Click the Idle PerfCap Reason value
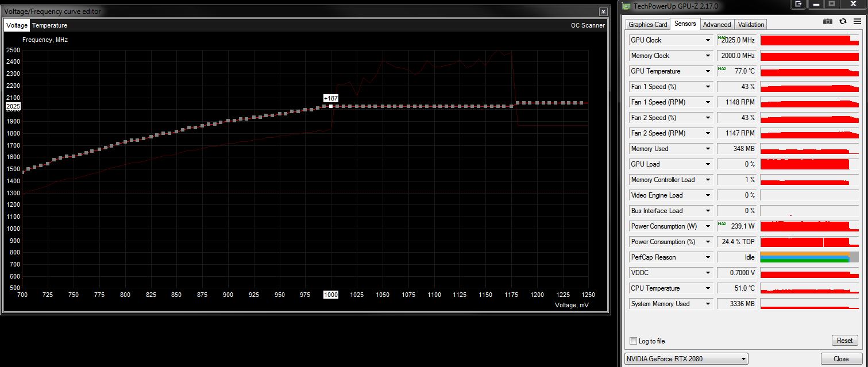 pos(736,257)
